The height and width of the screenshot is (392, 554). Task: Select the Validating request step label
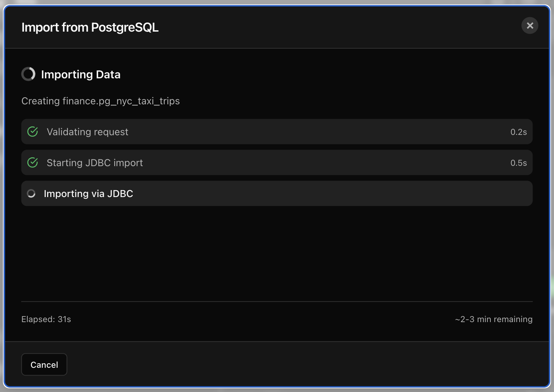88,132
